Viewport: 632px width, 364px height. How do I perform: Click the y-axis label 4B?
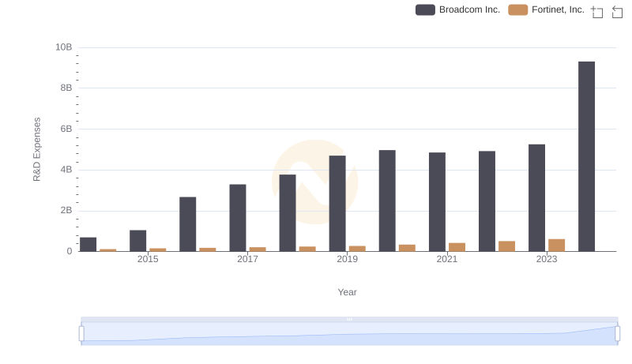pyautogui.click(x=66, y=170)
